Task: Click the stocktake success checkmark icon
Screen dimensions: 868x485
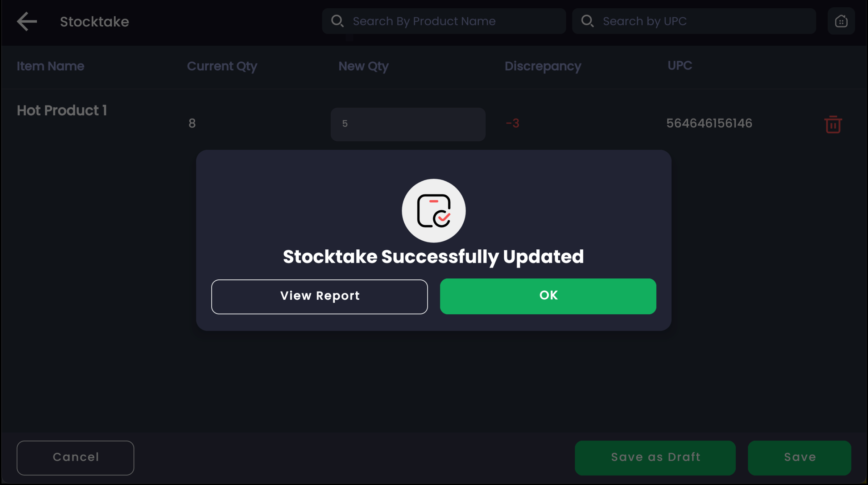Action: click(x=434, y=211)
